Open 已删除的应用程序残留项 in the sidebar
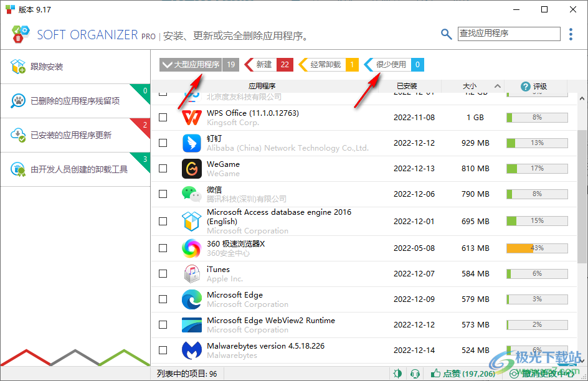This screenshot has width=588, height=381. point(75,101)
